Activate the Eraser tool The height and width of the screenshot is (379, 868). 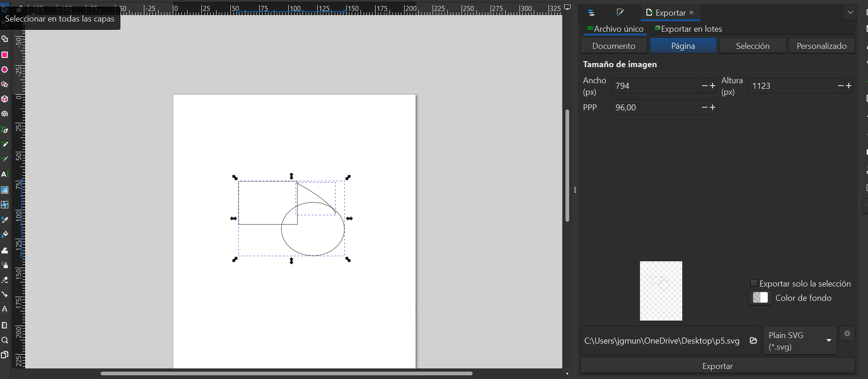[x=5, y=279]
